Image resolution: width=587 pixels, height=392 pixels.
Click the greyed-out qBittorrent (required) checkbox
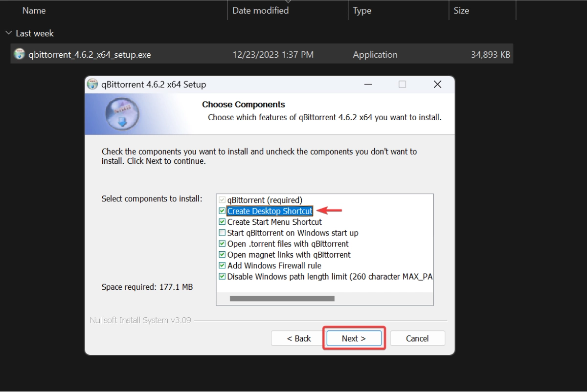click(223, 200)
